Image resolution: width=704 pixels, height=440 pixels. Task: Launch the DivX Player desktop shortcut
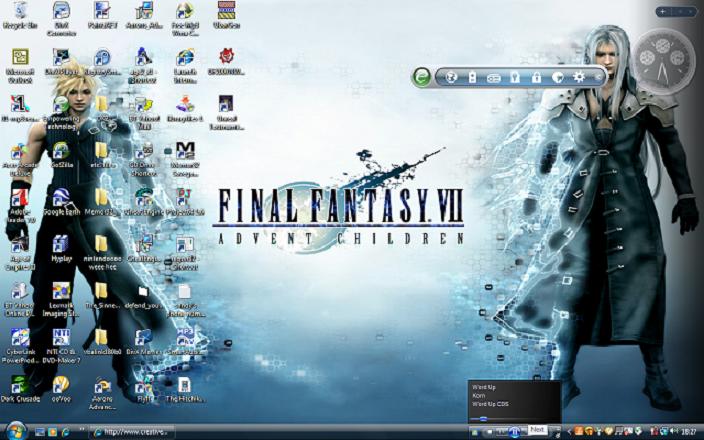pos(61,62)
